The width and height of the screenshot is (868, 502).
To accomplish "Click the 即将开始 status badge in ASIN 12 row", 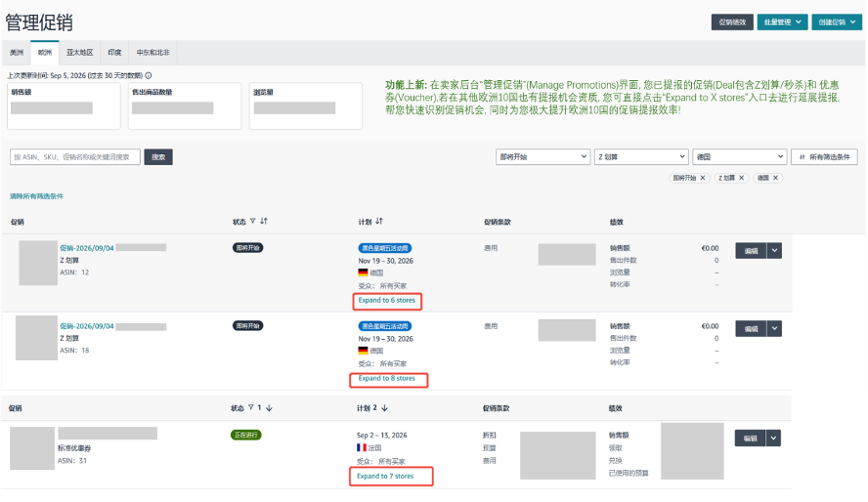I will point(247,248).
